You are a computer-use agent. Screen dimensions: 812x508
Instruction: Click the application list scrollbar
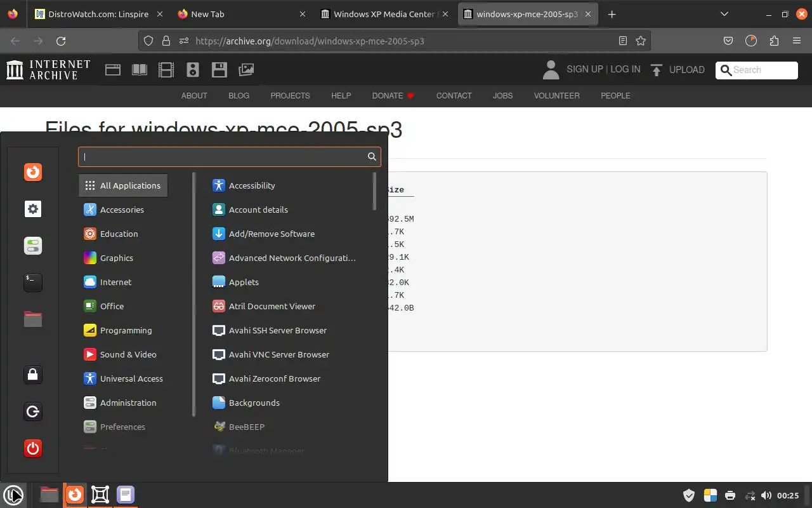click(x=375, y=191)
